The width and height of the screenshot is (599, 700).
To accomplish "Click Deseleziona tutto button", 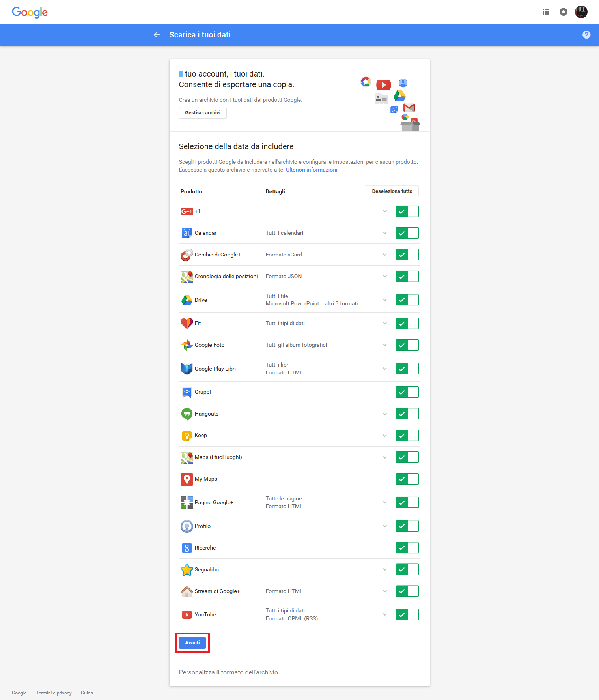I will (x=392, y=191).
